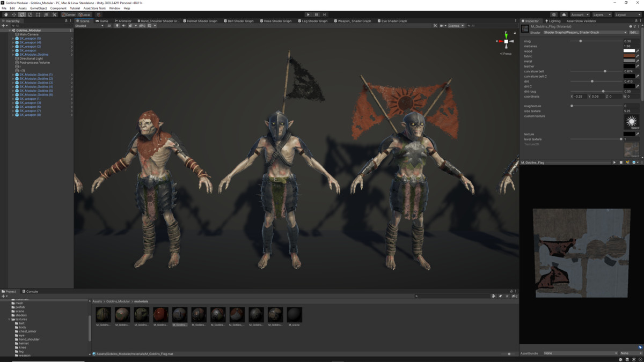Viewport: 644px width, 362px height.
Task: Select the Transform tool
Action: tap(46, 14)
